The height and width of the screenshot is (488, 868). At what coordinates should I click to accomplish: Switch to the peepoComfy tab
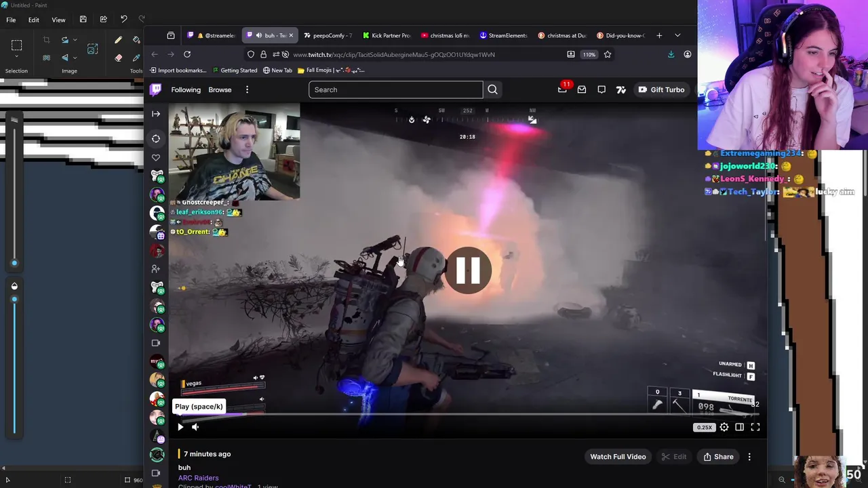coord(328,35)
